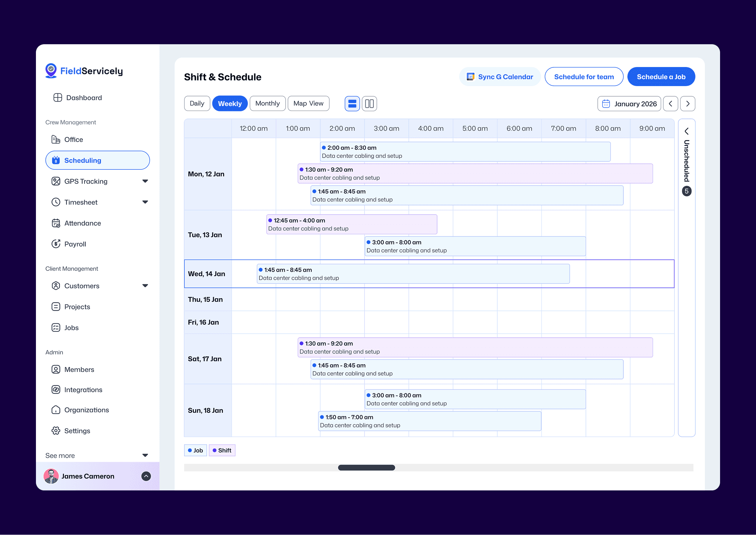Click the Sync G Calendar button

(x=500, y=77)
